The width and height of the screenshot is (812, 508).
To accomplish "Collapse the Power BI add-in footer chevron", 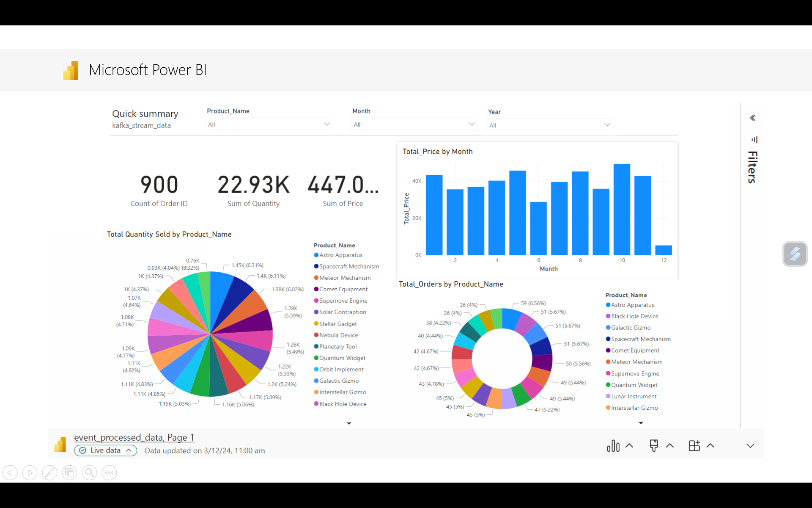I will (x=750, y=446).
